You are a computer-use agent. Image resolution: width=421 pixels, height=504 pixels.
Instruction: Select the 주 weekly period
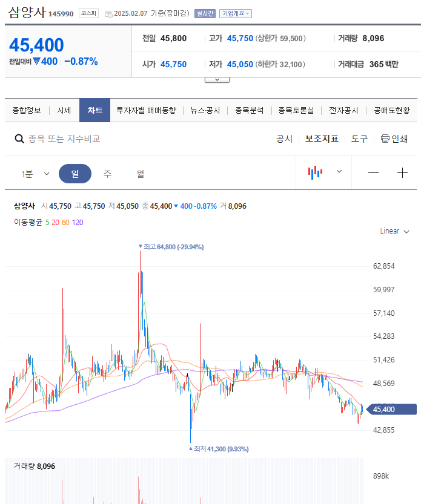pos(107,174)
